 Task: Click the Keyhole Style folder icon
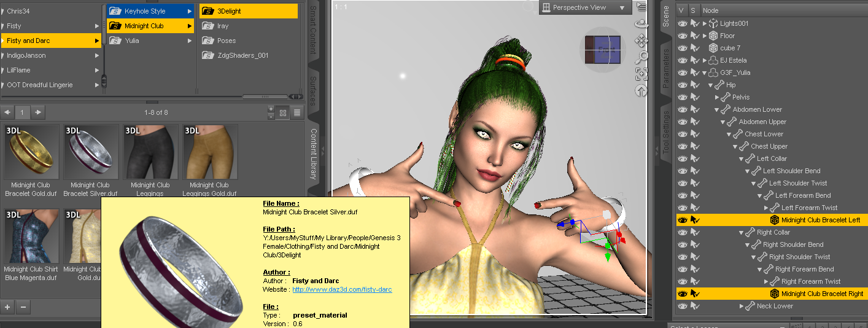tap(114, 11)
